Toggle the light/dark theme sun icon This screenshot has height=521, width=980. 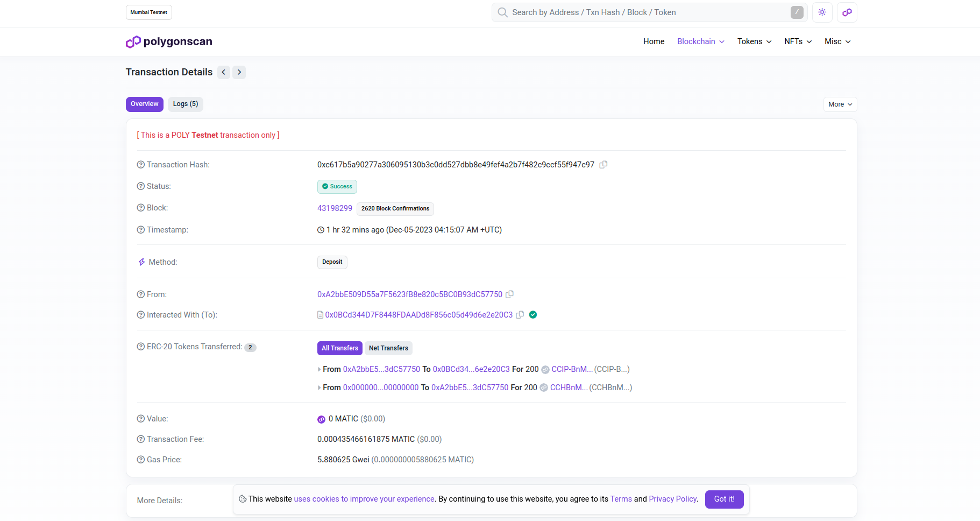coord(822,12)
